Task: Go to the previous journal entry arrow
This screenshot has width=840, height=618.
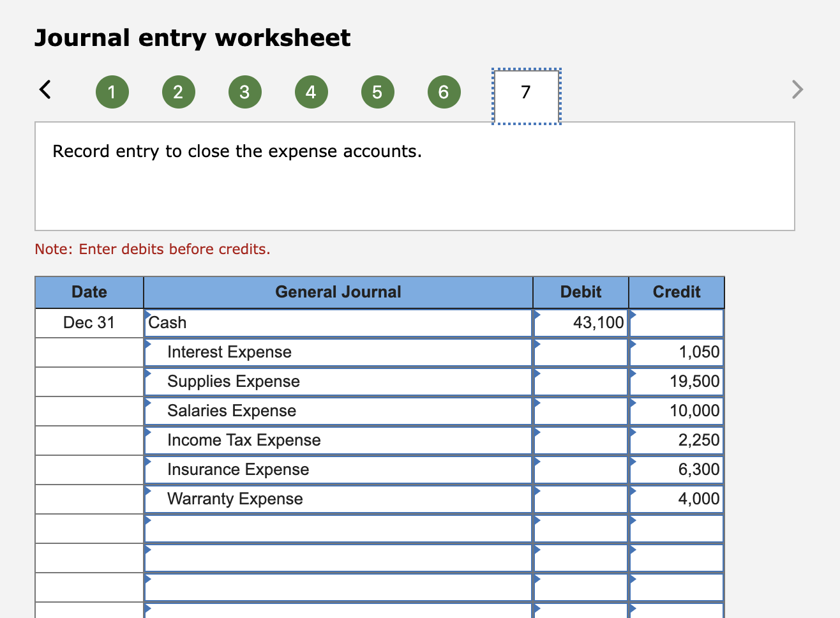Action: 45,89
